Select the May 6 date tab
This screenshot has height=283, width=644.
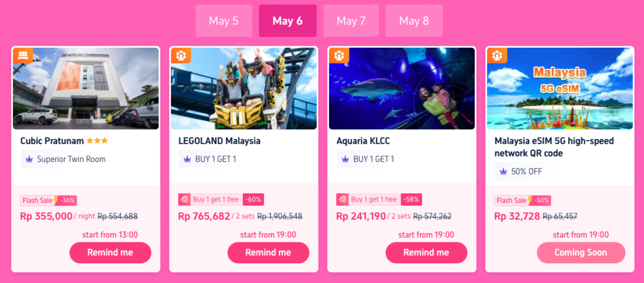click(287, 21)
